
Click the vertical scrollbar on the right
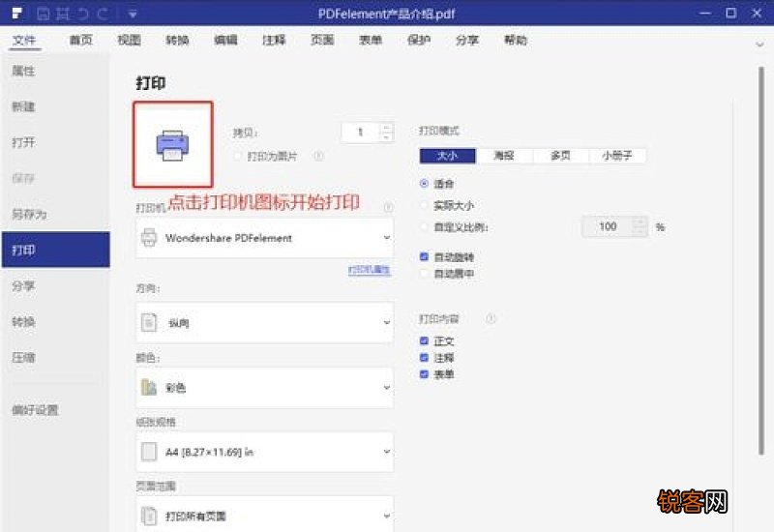760,260
